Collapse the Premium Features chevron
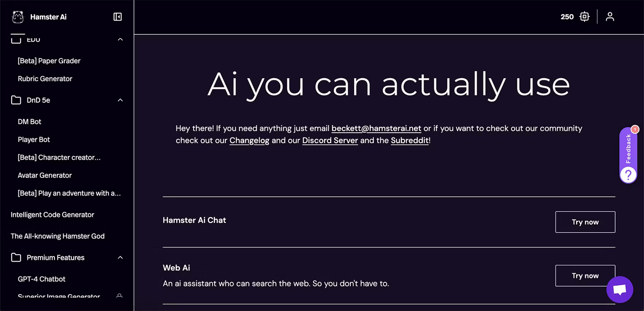644x311 pixels. (x=120, y=258)
